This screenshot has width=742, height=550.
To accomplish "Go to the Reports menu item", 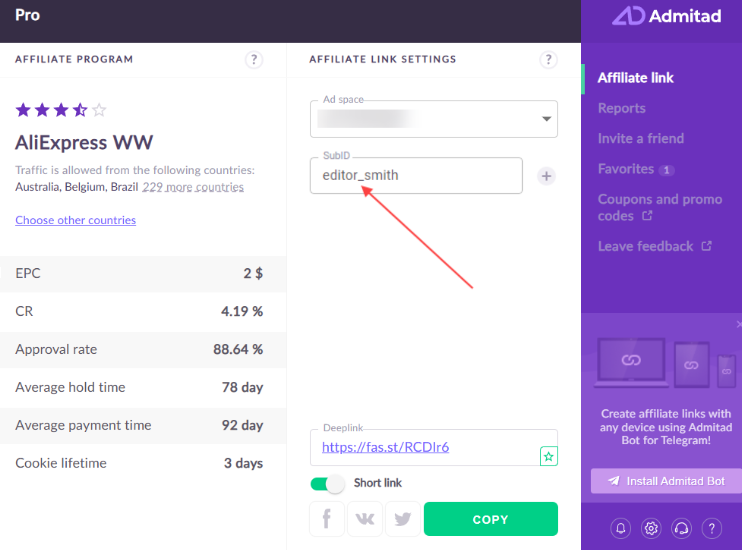I will [x=621, y=108].
